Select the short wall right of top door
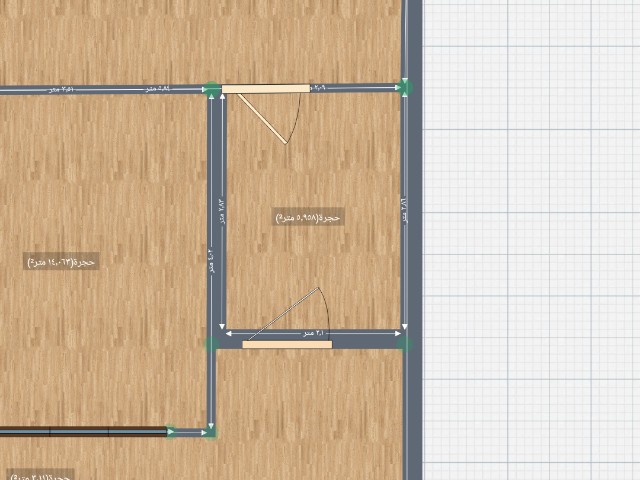Screen dimensions: 640x480 click(360, 89)
